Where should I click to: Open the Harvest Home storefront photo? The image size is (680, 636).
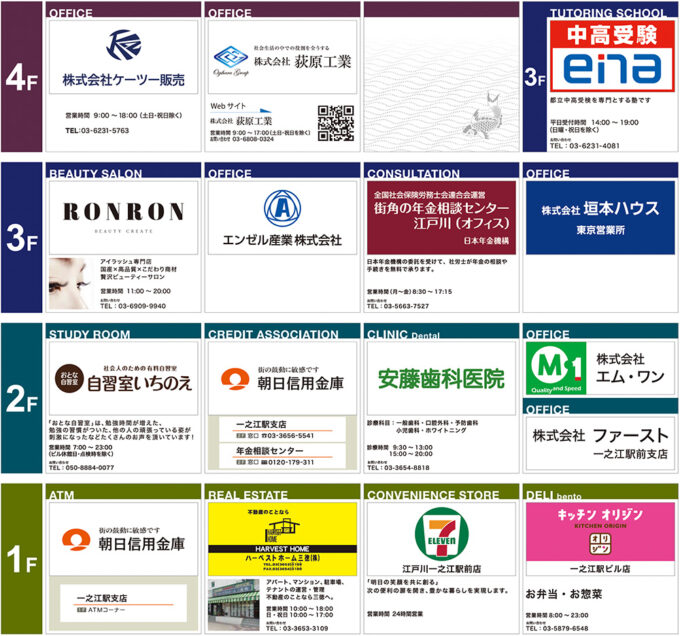(x=234, y=605)
